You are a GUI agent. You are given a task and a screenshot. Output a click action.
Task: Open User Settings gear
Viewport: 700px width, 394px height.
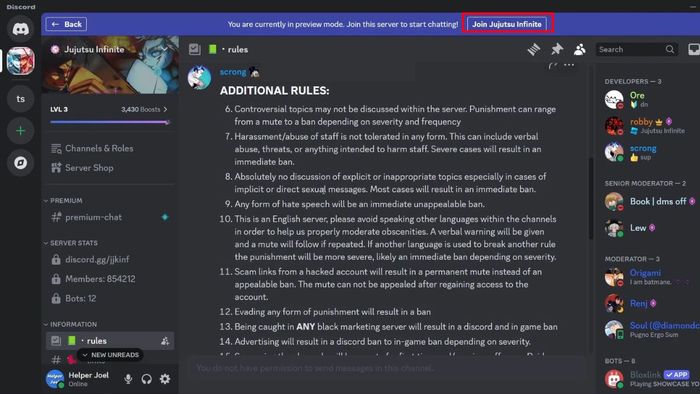tap(165, 379)
